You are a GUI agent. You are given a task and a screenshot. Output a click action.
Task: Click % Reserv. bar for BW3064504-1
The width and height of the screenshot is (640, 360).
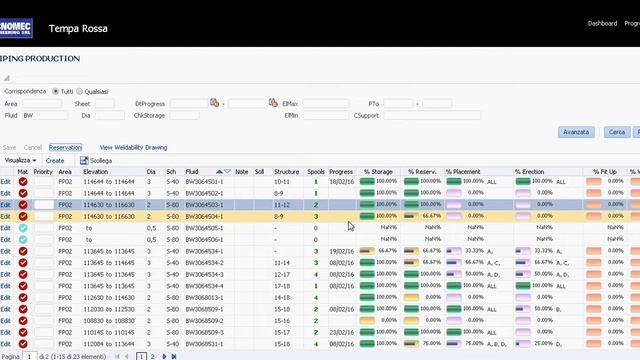411,216
